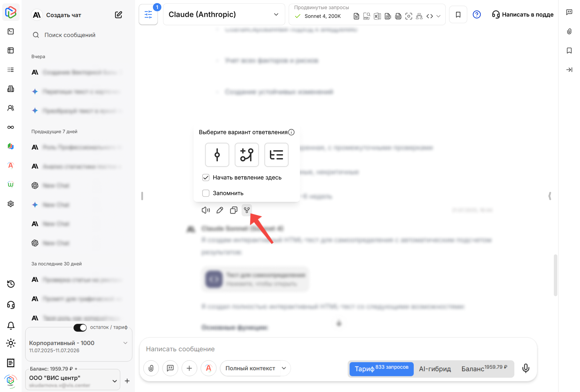Click the paperclip attach file icon
This screenshot has width=580, height=392.
pyautogui.click(x=151, y=368)
